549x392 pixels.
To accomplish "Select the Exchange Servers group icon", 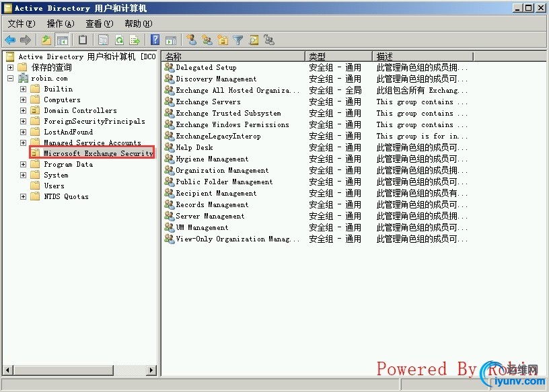I will (x=170, y=102).
